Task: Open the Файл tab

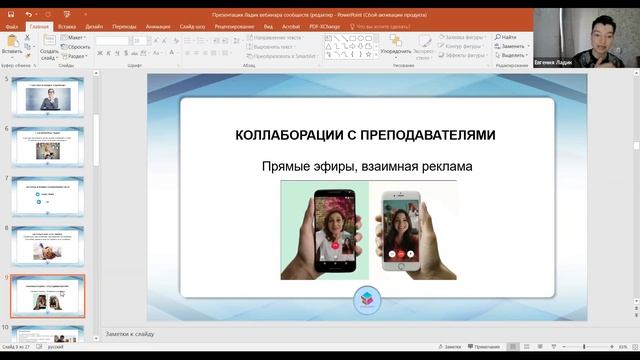Action: (x=12, y=27)
